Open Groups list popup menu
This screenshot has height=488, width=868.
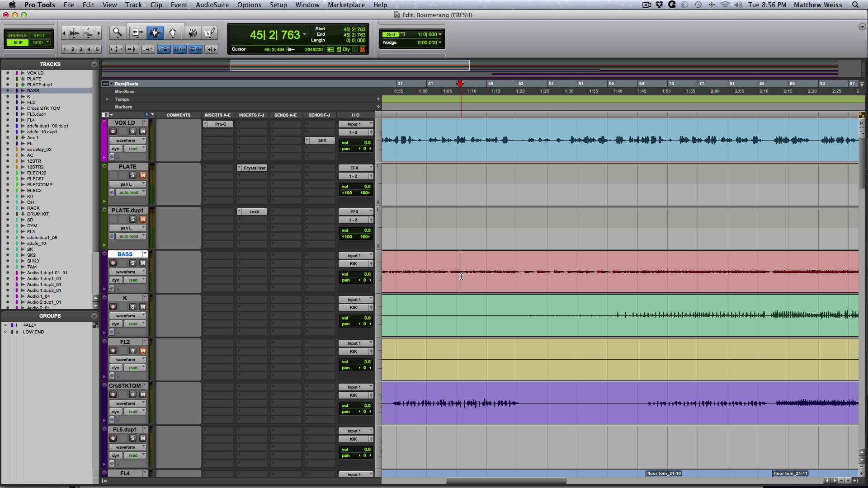pyautogui.click(x=94, y=316)
